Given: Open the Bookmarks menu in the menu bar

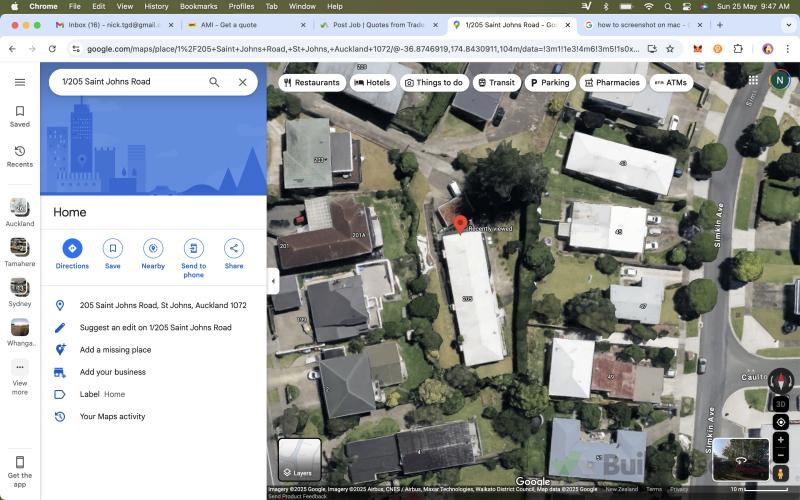Looking at the screenshot, I should pyautogui.click(x=198, y=6).
